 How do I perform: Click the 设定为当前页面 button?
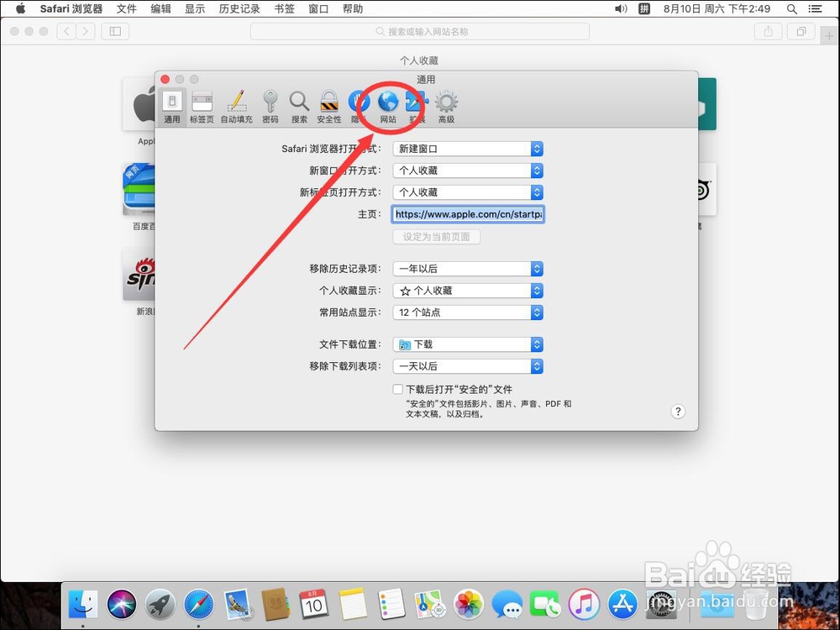pyautogui.click(x=436, y=236)
